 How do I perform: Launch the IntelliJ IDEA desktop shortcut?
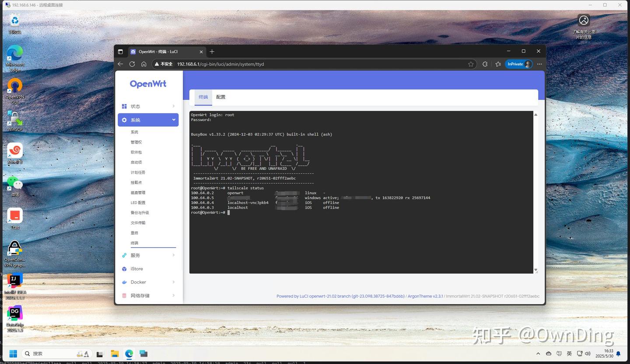15,287
